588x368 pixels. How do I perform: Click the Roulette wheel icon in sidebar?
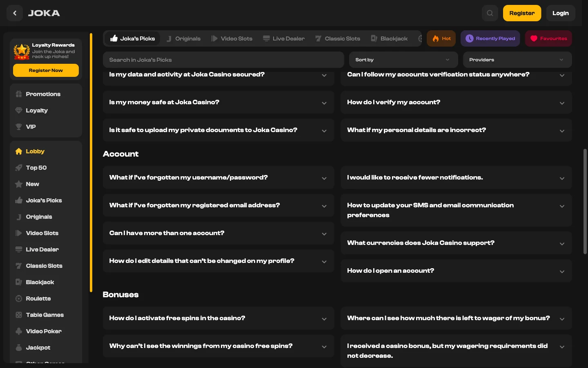coord(19,298)
